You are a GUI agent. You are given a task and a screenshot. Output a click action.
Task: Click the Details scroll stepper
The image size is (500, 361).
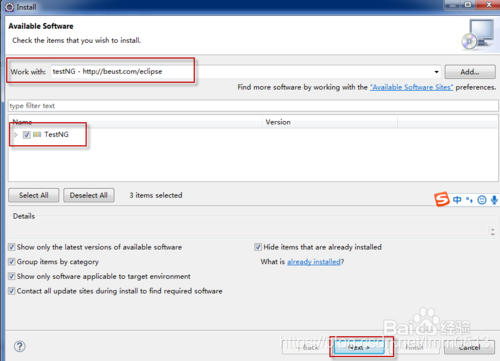(493, 231)
